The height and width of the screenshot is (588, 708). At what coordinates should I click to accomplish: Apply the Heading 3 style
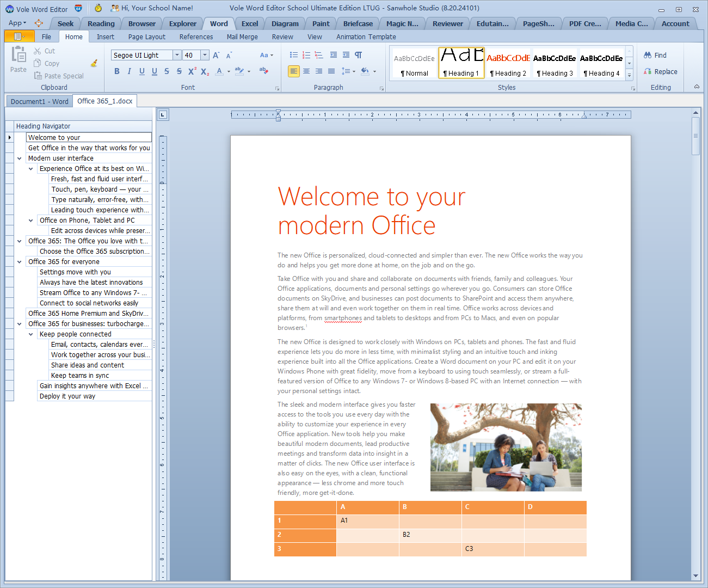[555, 64]
